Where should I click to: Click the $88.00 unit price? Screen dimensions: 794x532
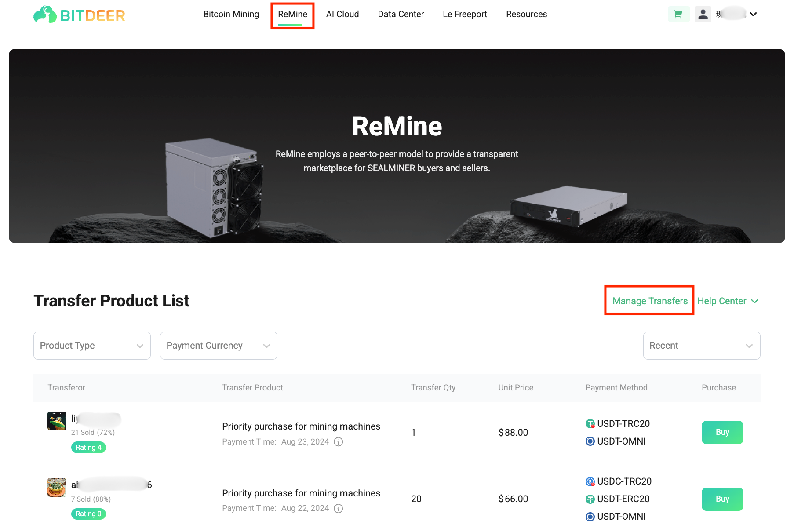pyautogui.click(x=513, y=433)
